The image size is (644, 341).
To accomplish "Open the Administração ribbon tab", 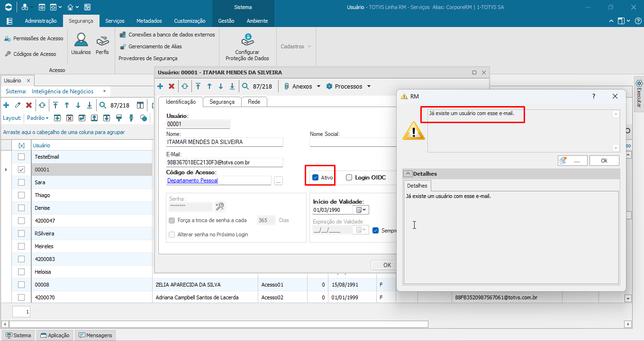I will click(41, 21).
